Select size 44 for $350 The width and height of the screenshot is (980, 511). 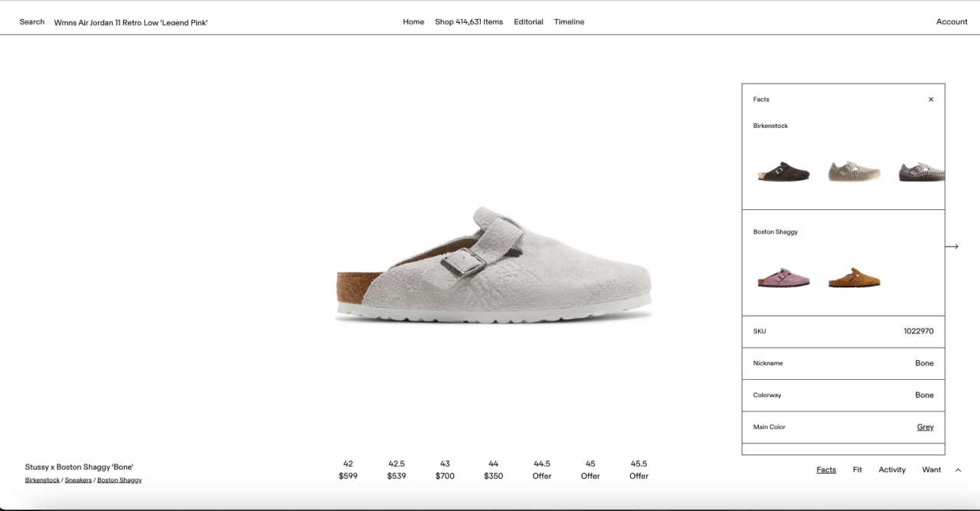(494, 470)
